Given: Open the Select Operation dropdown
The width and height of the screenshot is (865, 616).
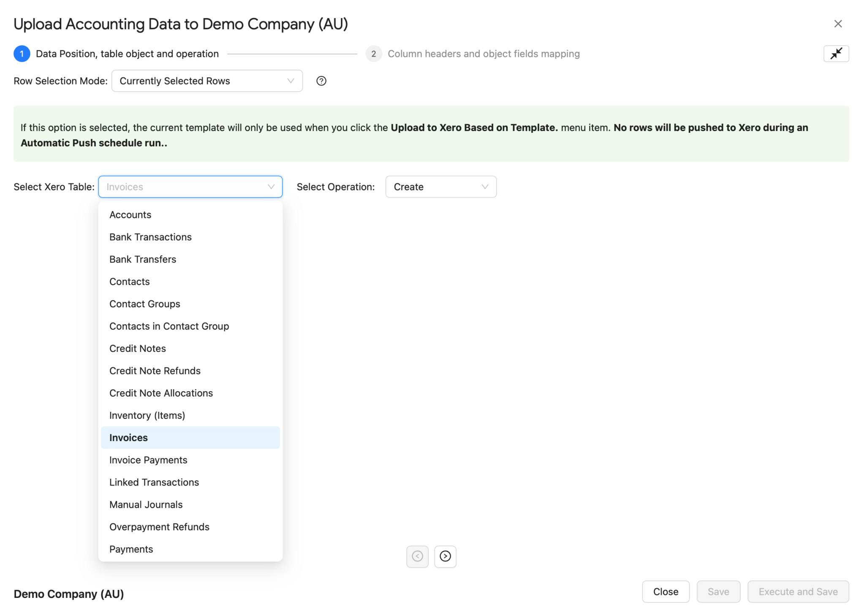Looking at the screenshot, I should coord(441,187).
